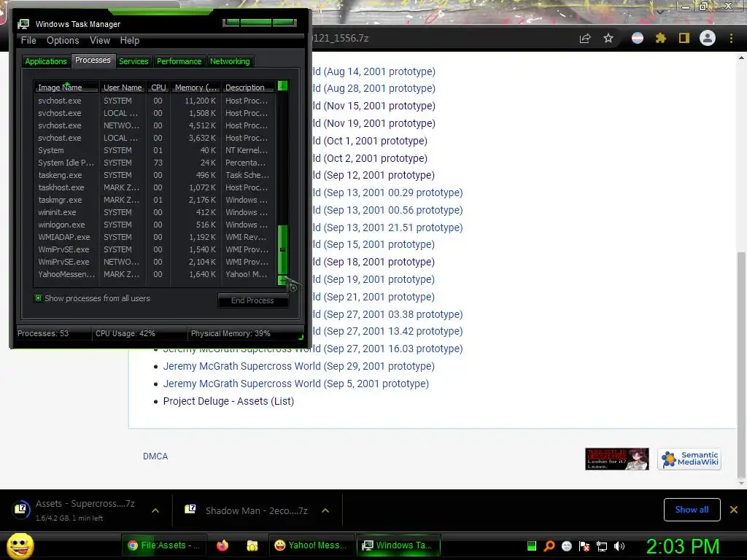Sort processes by Memory column
The width and height of the screenshot is (747, 560).
pyautogui.click(x=196, y=87)
